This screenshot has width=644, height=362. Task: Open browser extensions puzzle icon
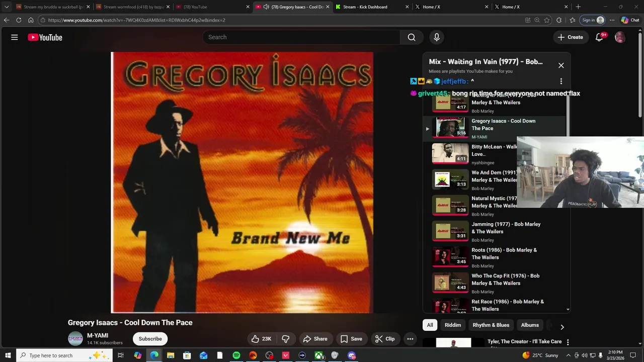click(x=559, y=20)
